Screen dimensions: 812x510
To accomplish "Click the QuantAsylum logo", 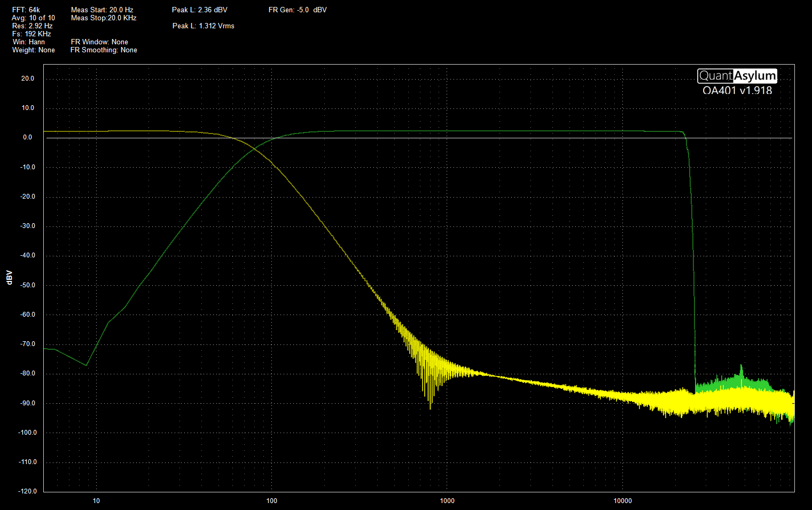I will pyautogui.click(x=737, y=76).
